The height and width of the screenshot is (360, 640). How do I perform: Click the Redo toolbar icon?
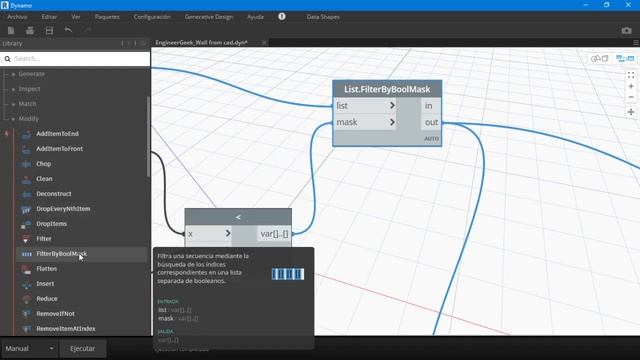(x=87, y=30)
